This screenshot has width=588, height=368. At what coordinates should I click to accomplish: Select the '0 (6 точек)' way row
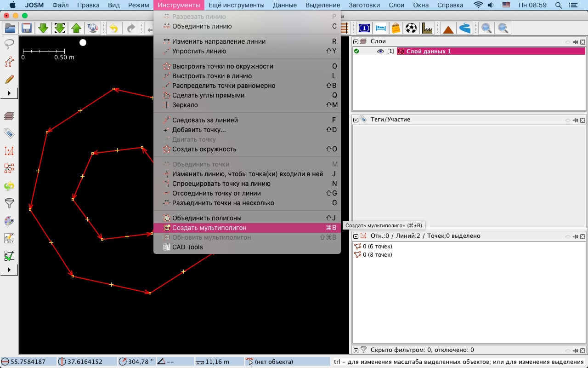(469, 247)
